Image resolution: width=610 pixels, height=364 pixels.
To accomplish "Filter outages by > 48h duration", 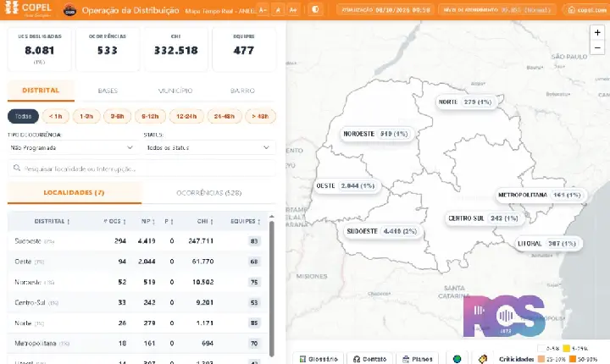I will [x=260, y=116].
